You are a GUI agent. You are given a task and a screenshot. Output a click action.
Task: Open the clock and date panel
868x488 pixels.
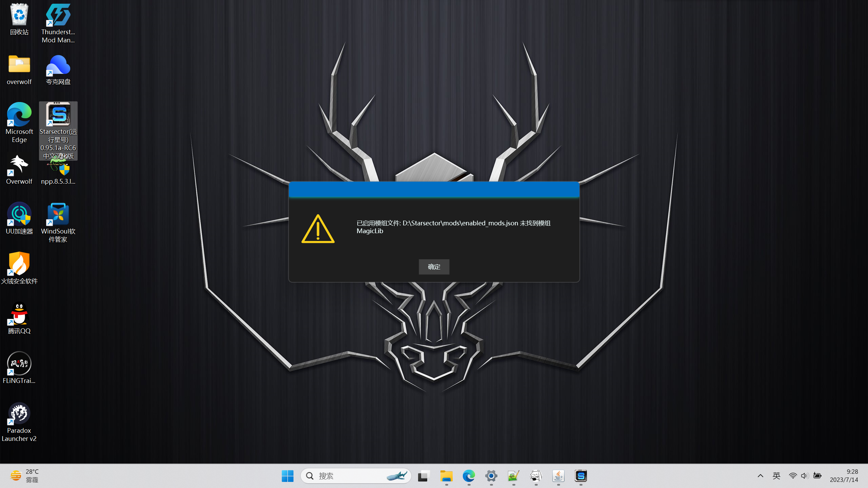[844, 476]
